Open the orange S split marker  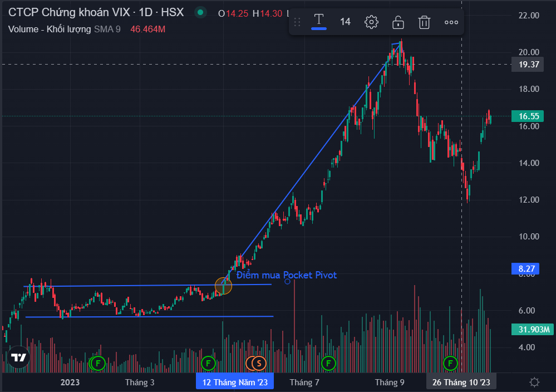[x=259, y=363]
